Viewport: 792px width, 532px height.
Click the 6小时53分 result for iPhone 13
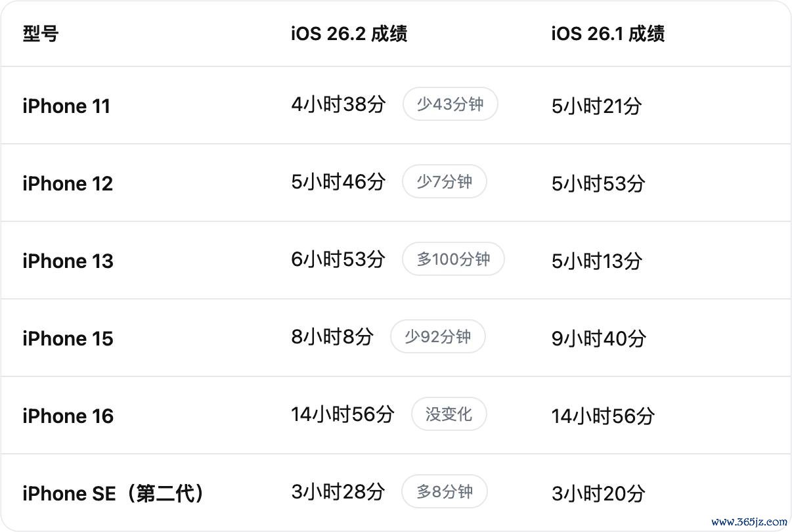click(338, 259)
